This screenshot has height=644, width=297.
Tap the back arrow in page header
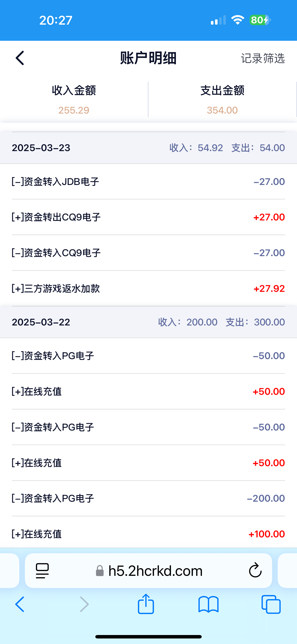[20, 58]
